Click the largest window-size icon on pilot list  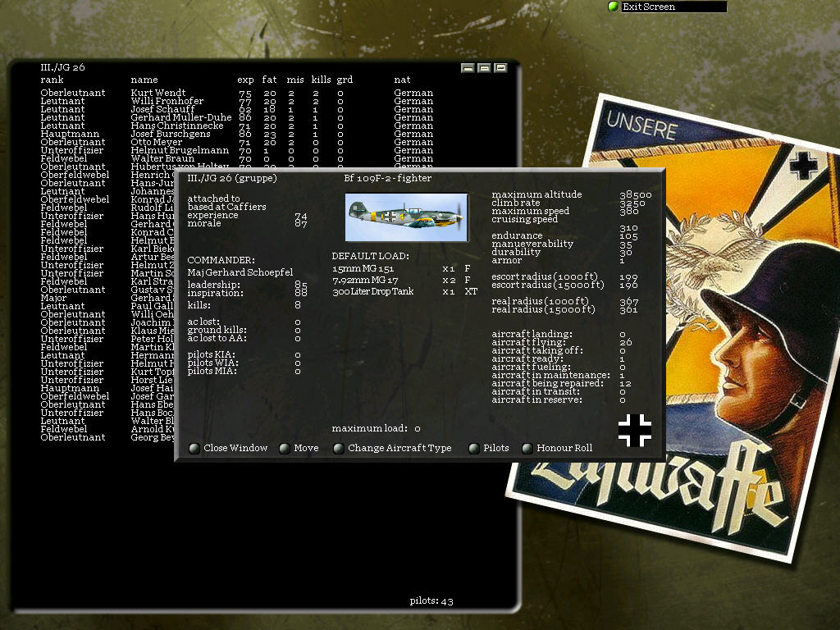point(500,68)
